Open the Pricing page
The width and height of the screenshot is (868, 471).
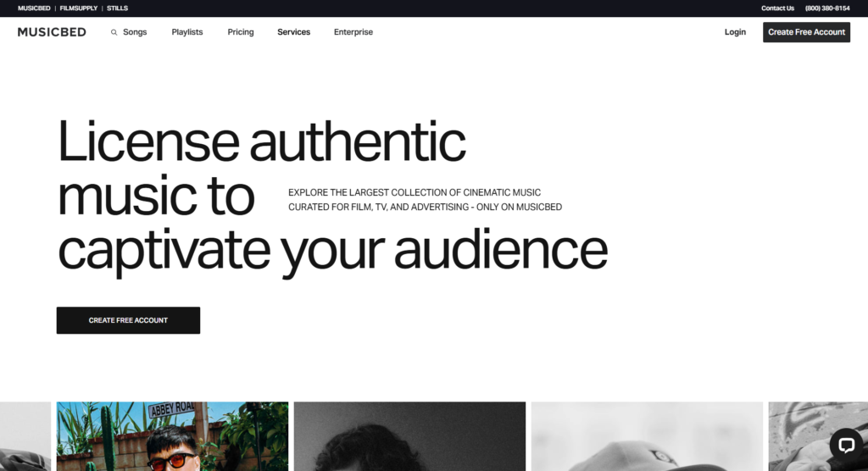coord(241,32)
